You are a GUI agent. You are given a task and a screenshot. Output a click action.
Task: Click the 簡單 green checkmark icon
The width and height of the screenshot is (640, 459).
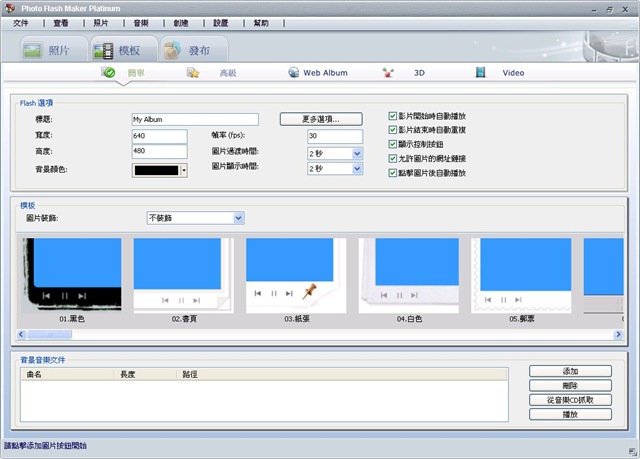click(x=108, y=73)
